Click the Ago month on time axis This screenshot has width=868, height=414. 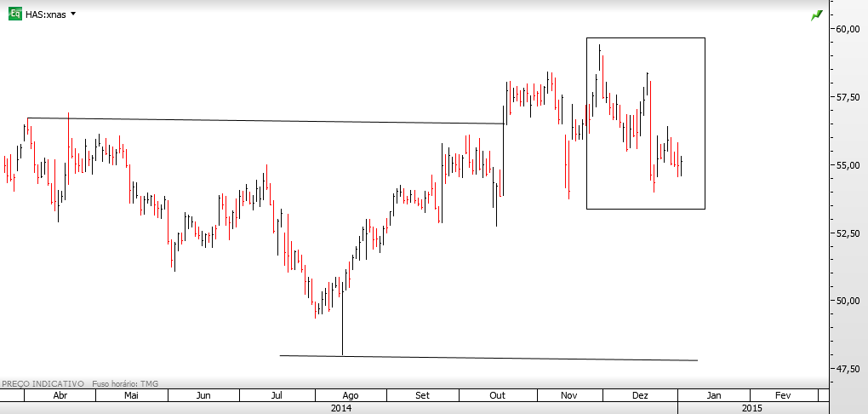click(351, 395)
